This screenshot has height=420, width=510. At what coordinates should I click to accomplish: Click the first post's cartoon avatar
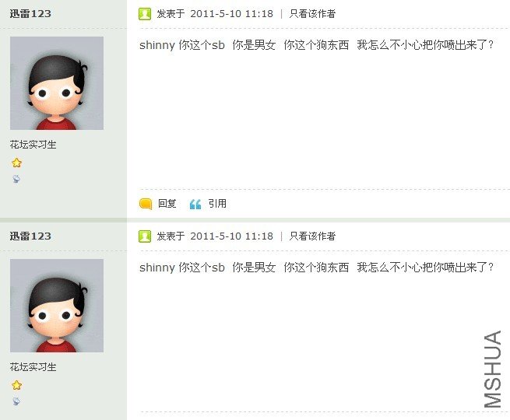pos(57,83)
